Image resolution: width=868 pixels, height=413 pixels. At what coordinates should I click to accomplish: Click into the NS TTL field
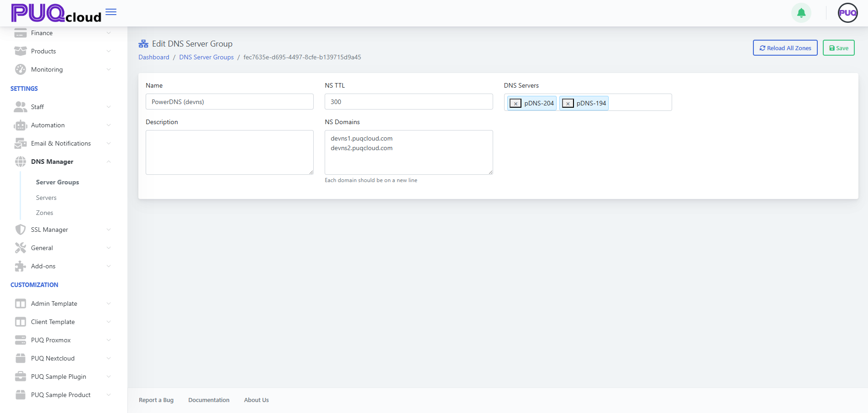point(409,102)
